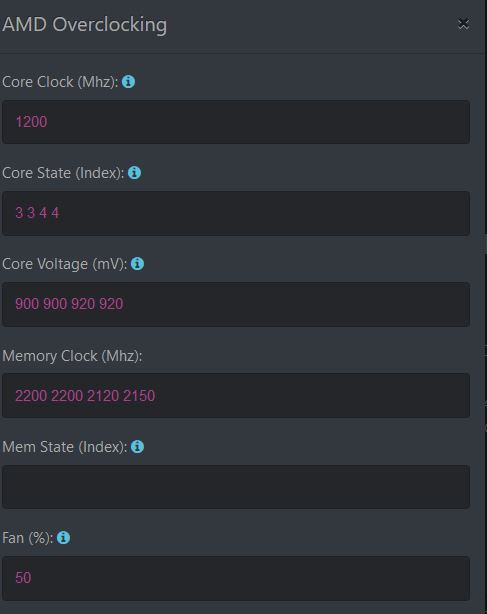Click the Core Voltage (mV) label
The width and height of the screenshot is (487, 614).
[65, 264]
